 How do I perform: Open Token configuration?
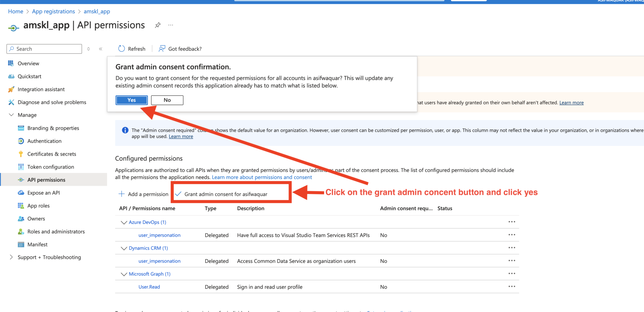[50, 167]
